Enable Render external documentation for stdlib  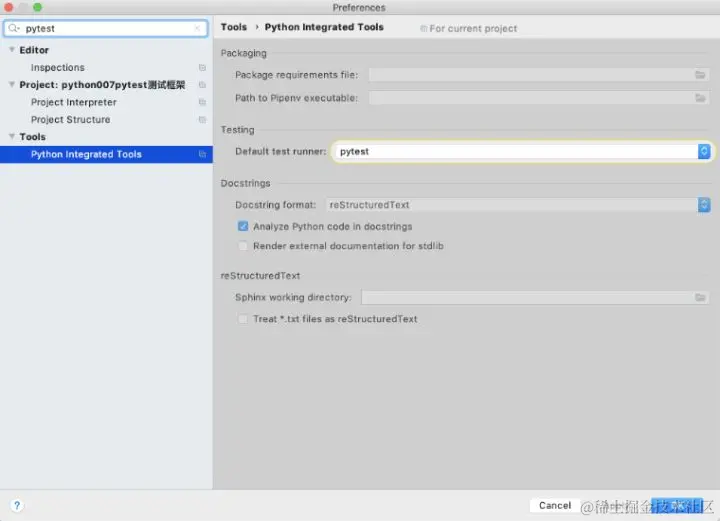pos(243,246)
